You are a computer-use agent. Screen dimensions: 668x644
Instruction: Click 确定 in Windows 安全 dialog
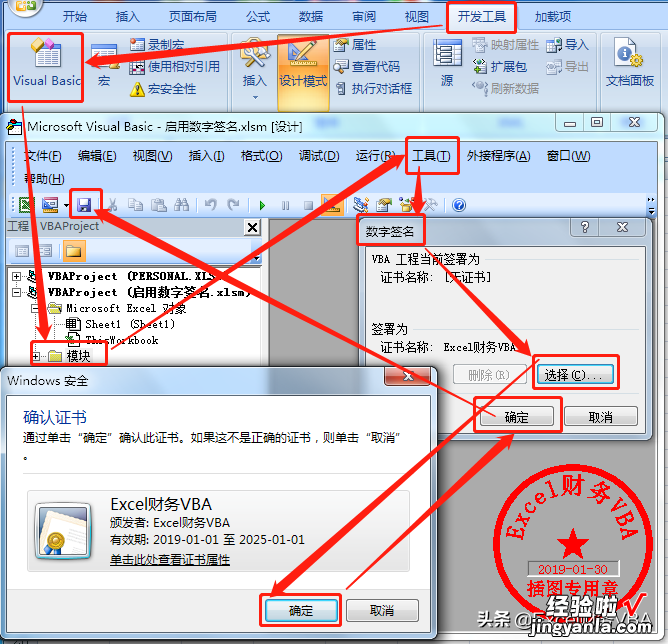point(301,611)
